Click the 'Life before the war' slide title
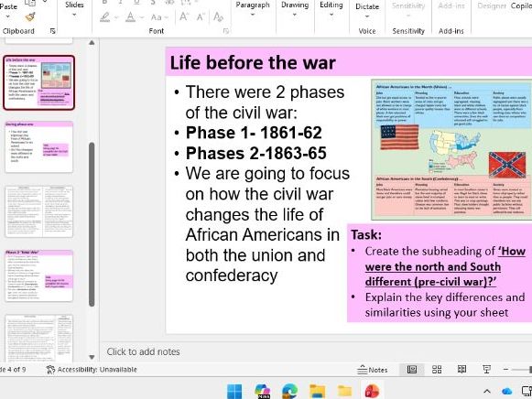Image resolution: width=532 pixels, height=399 pixels. click(253, 63)
